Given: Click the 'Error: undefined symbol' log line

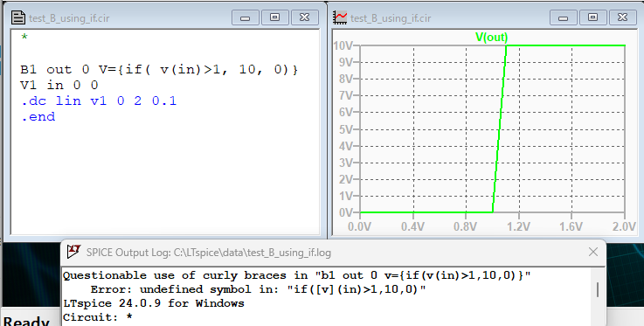Looking at the screenshot, I should pos(258,289).
